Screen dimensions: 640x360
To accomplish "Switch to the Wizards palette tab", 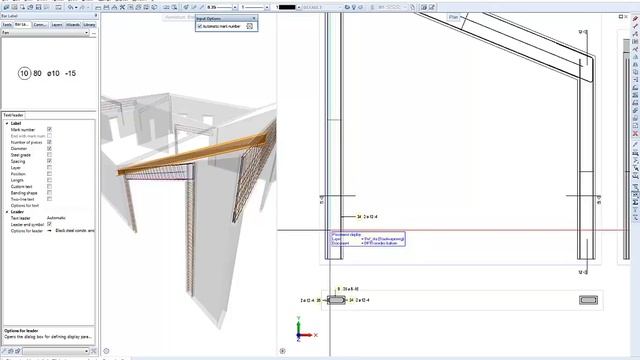I will point(73,25).
